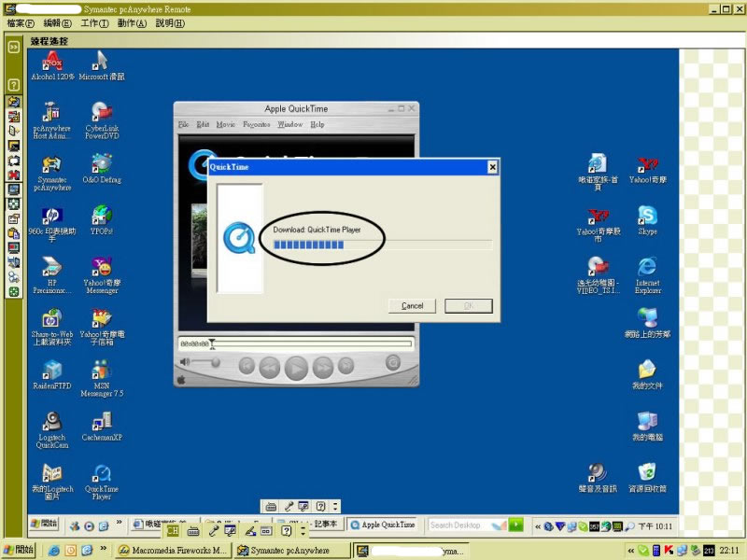Image resolution: width=747 pixels, height=560 pixels.
Task: Click the QuickTime download progress bar
Action: (383, 245)
